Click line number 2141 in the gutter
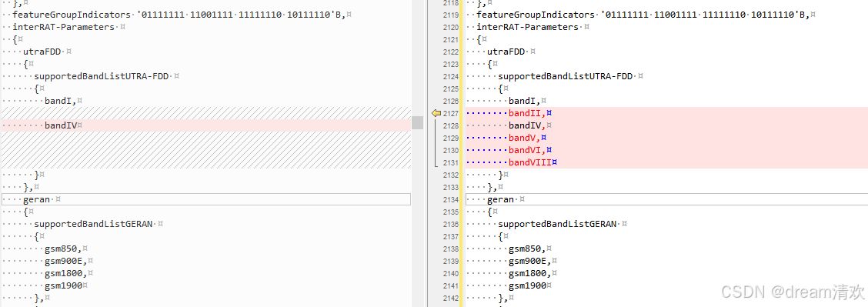This screenshot has height=307, width=868. (452, 285)
